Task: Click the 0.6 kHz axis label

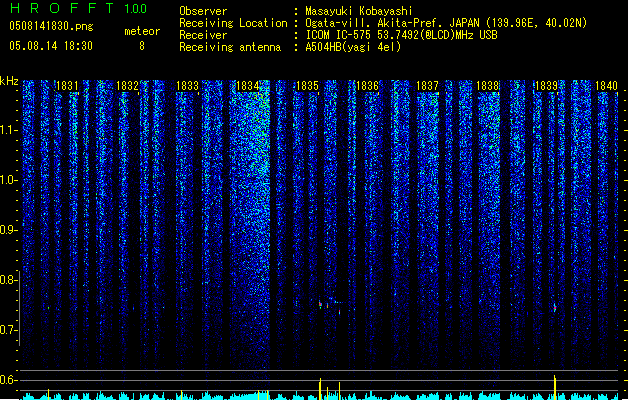Action: pyautogui.click(x=8, y=380)
